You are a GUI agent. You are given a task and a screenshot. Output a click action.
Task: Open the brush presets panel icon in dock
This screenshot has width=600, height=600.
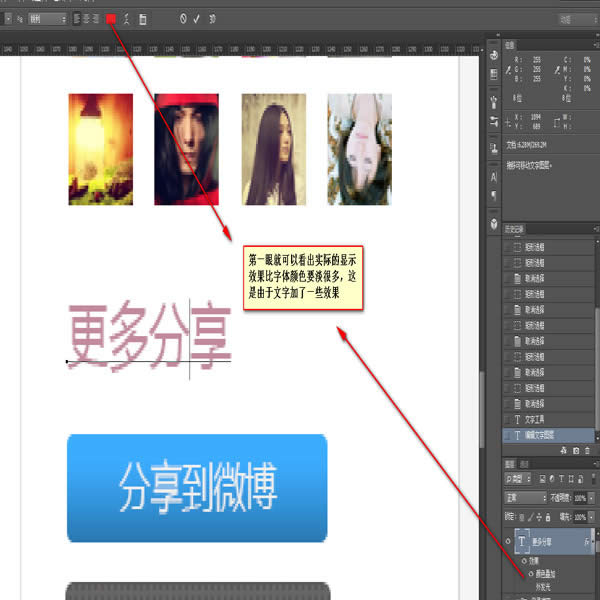pyautogui.click(x=494, y=102)
